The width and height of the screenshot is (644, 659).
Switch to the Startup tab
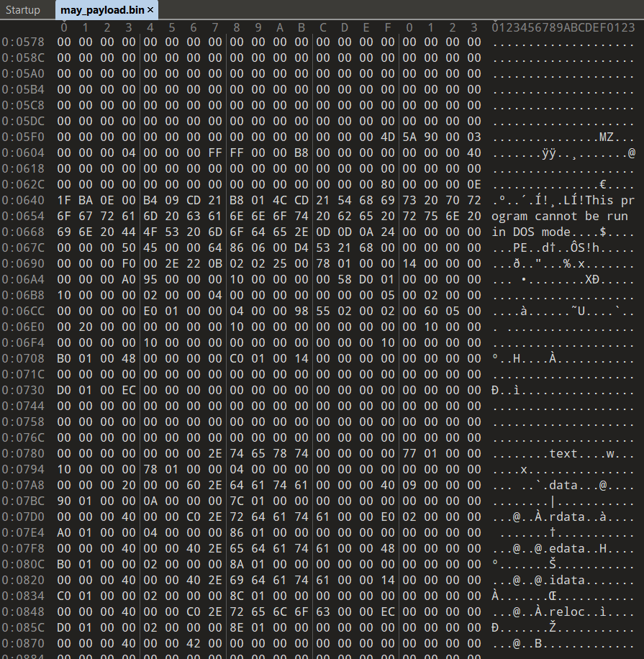(22, 10)
